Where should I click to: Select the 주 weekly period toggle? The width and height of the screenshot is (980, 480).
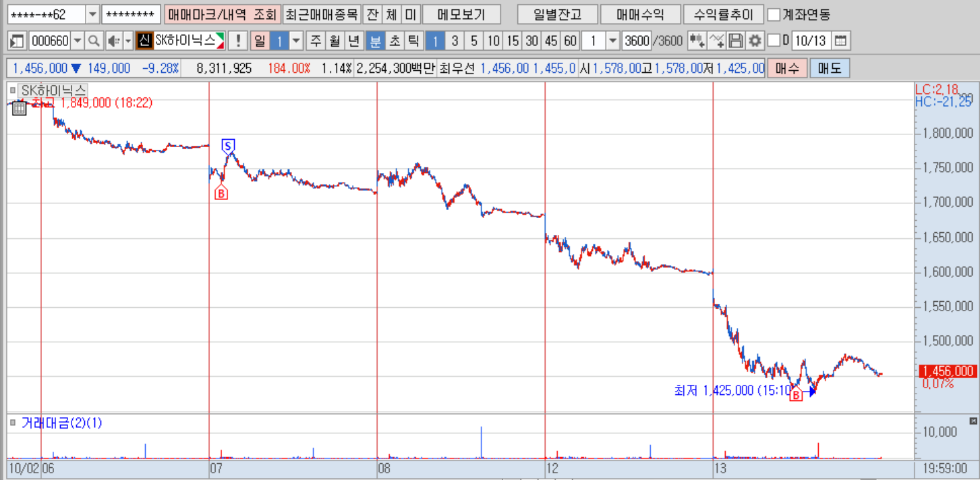[315, 41]
